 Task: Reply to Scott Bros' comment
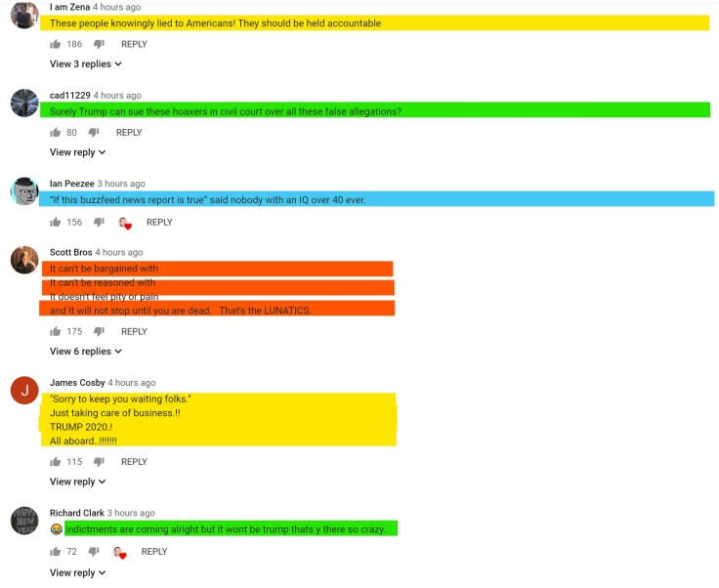134,331
